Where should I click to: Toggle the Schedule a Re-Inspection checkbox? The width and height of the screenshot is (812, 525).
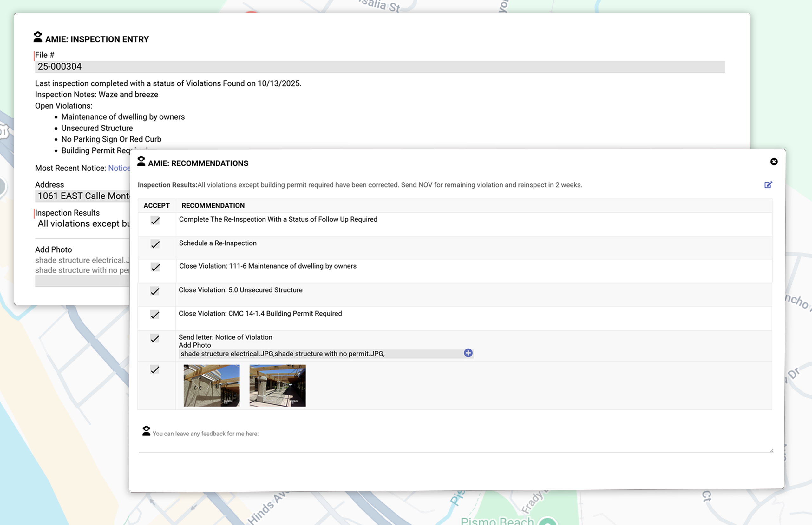156,244
